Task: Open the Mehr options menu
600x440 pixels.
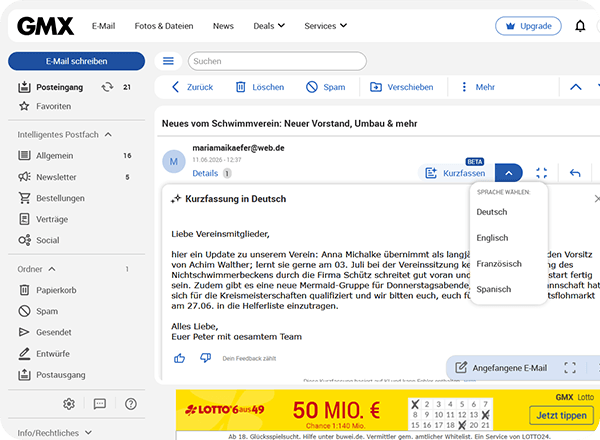Action: tap(478, 87)
